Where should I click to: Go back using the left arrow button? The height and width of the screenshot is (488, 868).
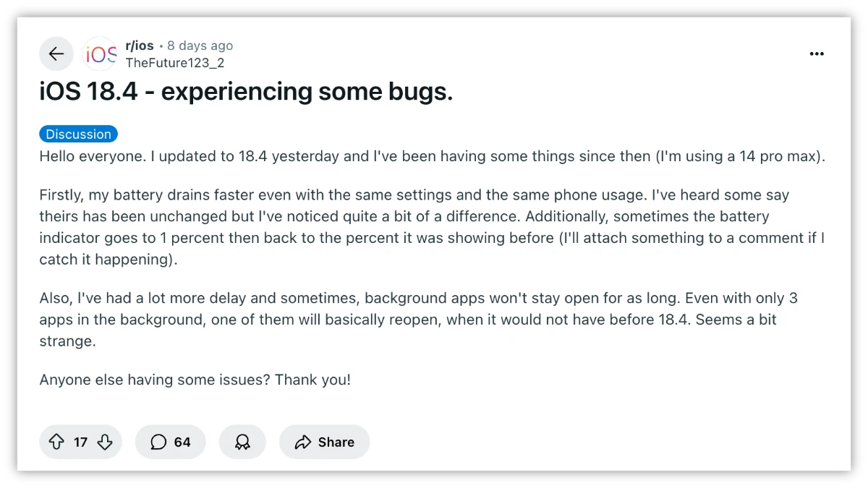pyautogui.click(x=56, y=53)
